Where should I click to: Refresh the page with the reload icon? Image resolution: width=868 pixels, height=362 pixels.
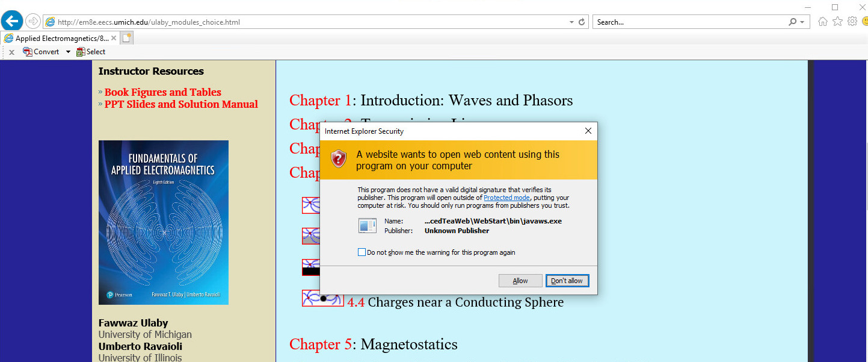[582, 22]
